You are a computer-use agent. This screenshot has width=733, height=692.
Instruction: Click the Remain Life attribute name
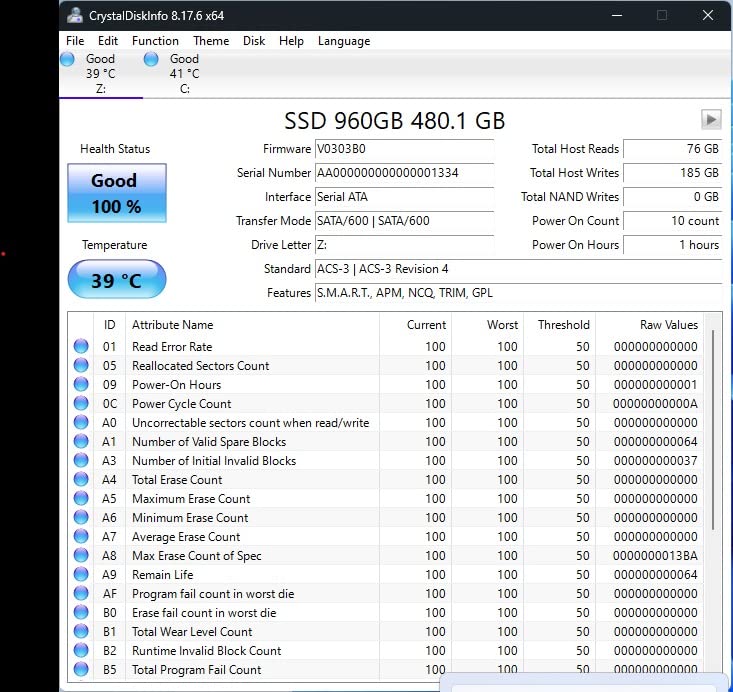[x=163, y=575]
